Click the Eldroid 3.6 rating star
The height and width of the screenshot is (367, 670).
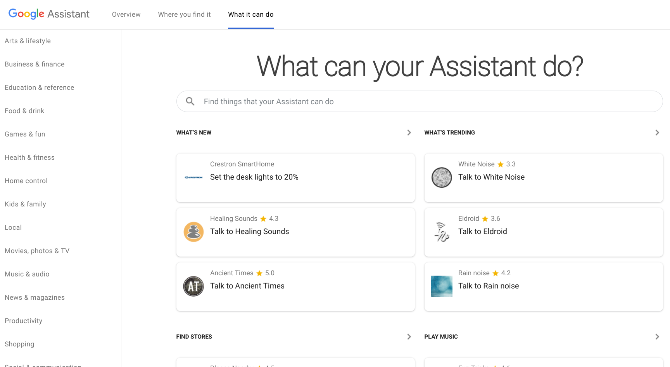coord(485,219)
